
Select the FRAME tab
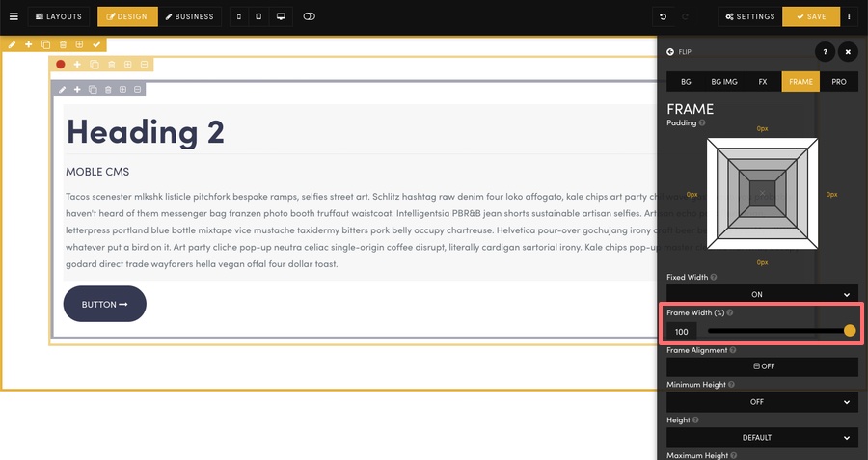click(800, 81)
